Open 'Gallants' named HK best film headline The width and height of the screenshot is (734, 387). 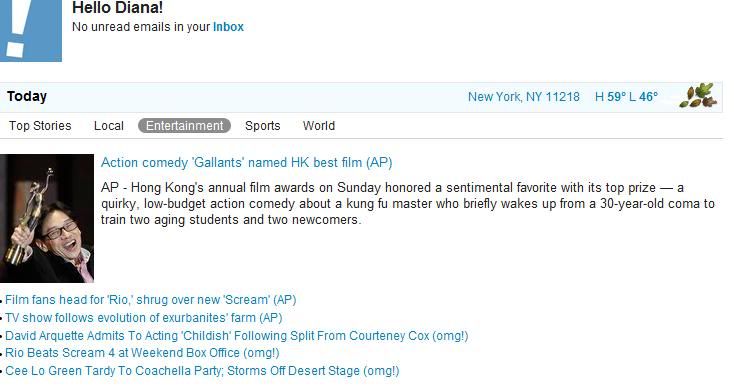pos(246,163)
